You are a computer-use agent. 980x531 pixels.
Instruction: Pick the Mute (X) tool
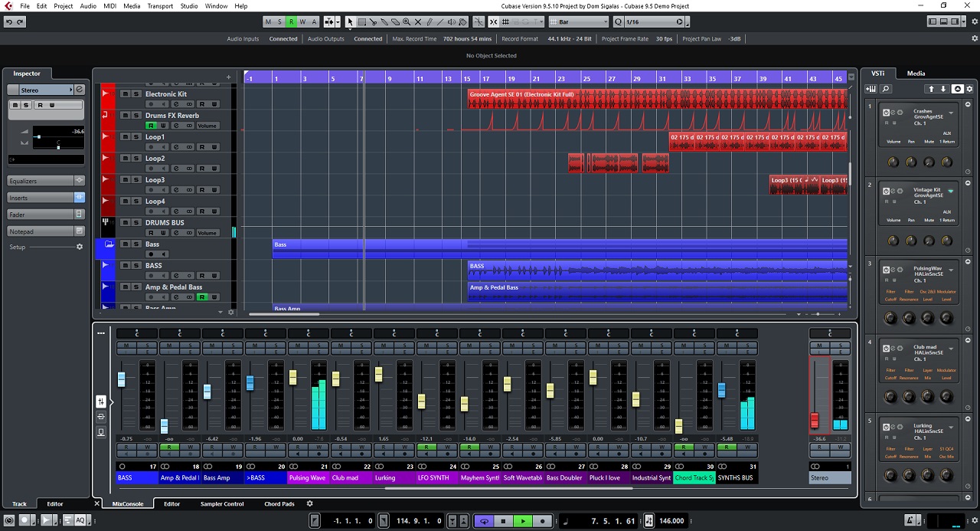(x=418, y=22)
